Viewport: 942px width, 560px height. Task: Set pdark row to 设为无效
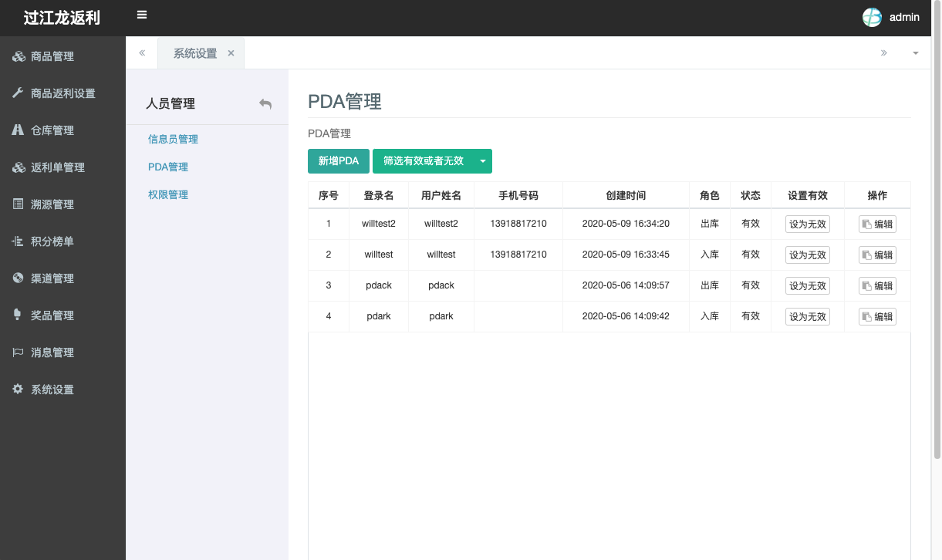[808, 317]
